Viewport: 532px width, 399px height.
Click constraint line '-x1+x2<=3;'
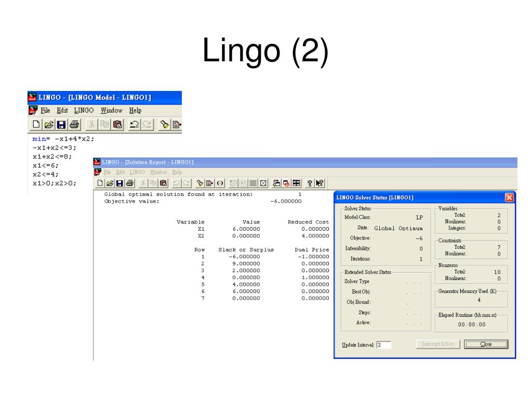click(54, 148)
